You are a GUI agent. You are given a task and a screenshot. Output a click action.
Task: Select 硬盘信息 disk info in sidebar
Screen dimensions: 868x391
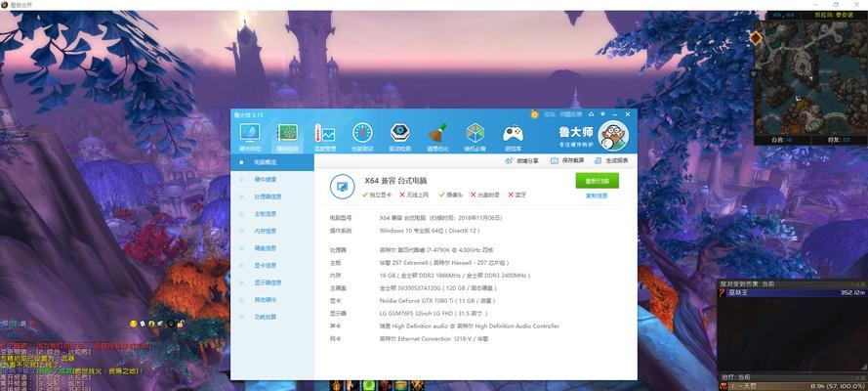click(x=266, y=248)
